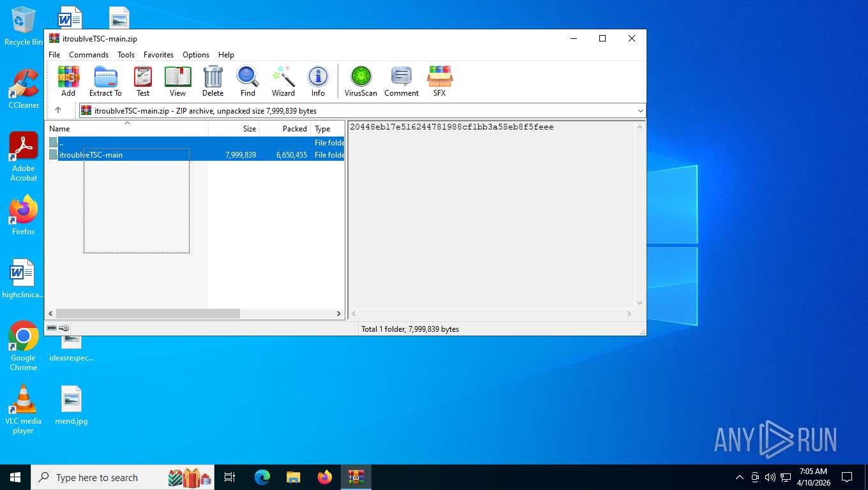The image size is (868, 490).
Task: Click the volume speaker tray icon
Action: [770, 477]
